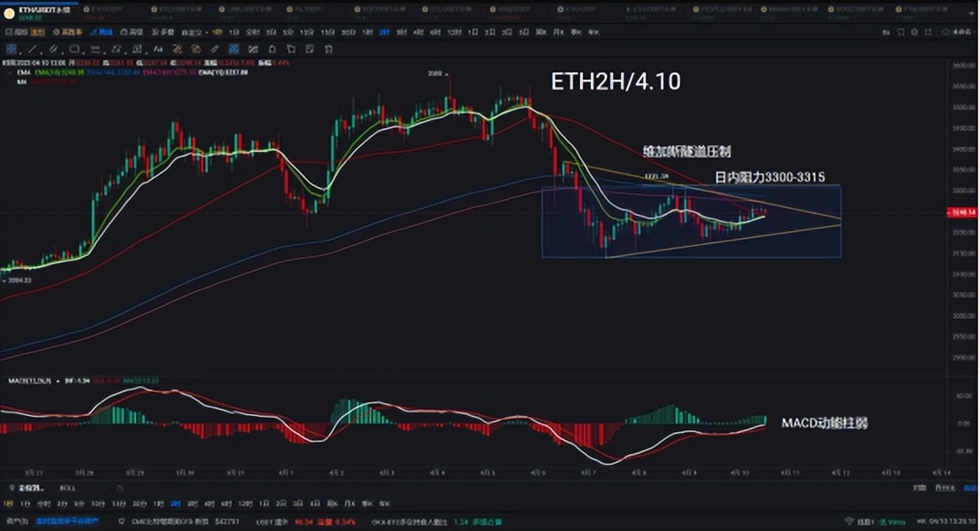Viewport: 980px width, 531px height.
Task: Click the CME futures news ticker text
Action: click(x=186, y=521)
